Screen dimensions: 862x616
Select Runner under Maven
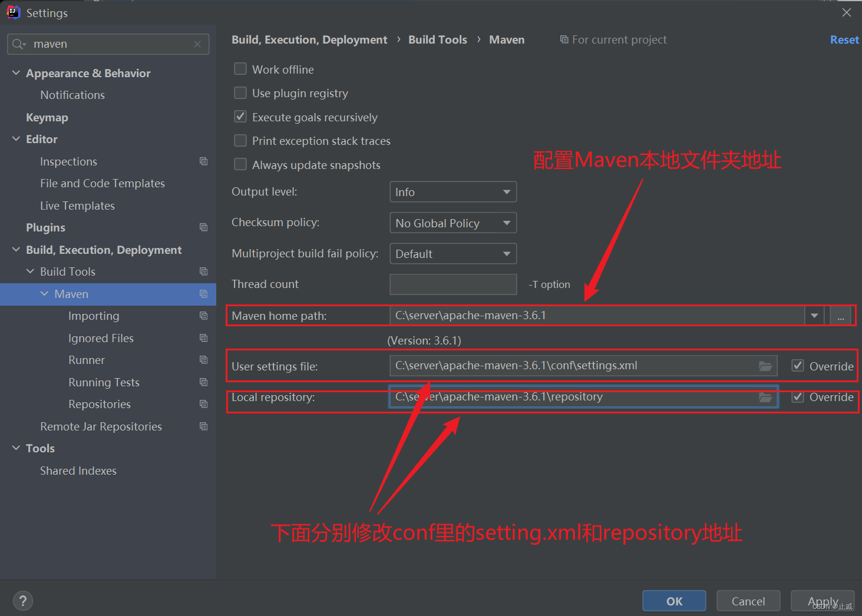point(87,360)
